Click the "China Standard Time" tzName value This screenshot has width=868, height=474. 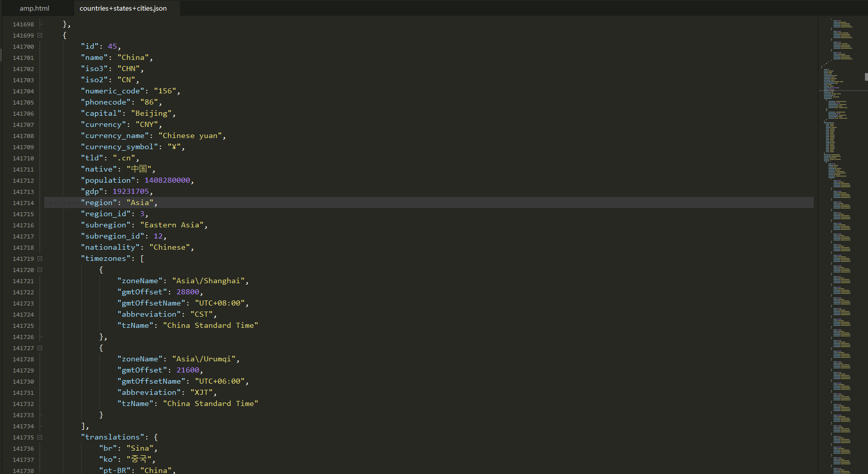210,325
